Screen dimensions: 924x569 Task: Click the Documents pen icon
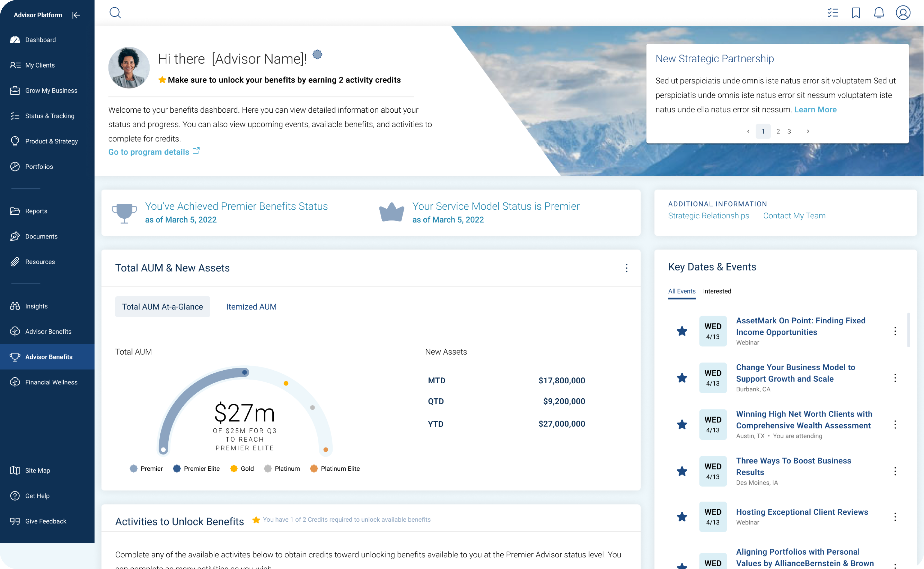pyautogui.click(x=15, y=236)
